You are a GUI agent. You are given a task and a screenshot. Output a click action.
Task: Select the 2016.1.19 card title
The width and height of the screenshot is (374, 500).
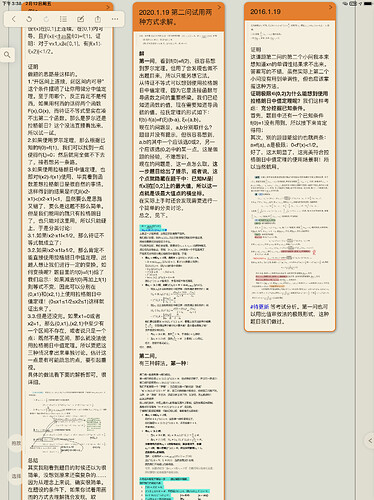tap(265, 12)
